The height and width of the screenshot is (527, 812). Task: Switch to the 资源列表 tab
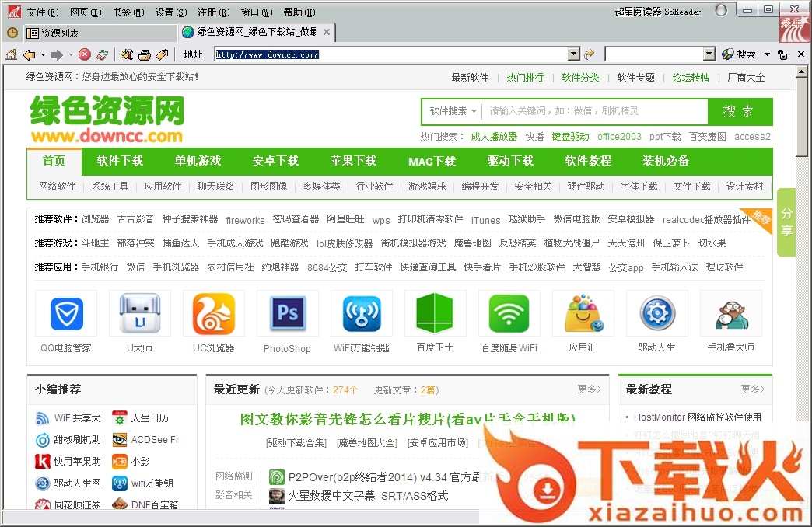pyautogui.click(x=101, y=33)
